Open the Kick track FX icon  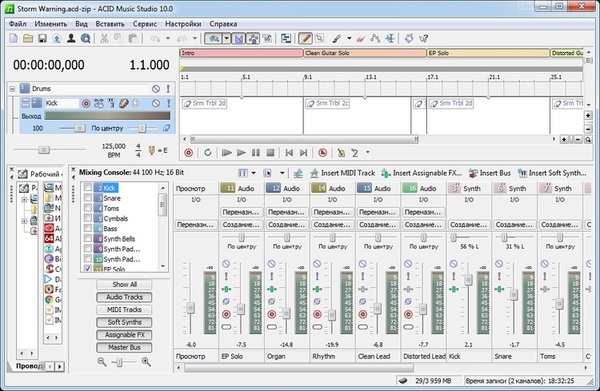(x=123, y=103)
